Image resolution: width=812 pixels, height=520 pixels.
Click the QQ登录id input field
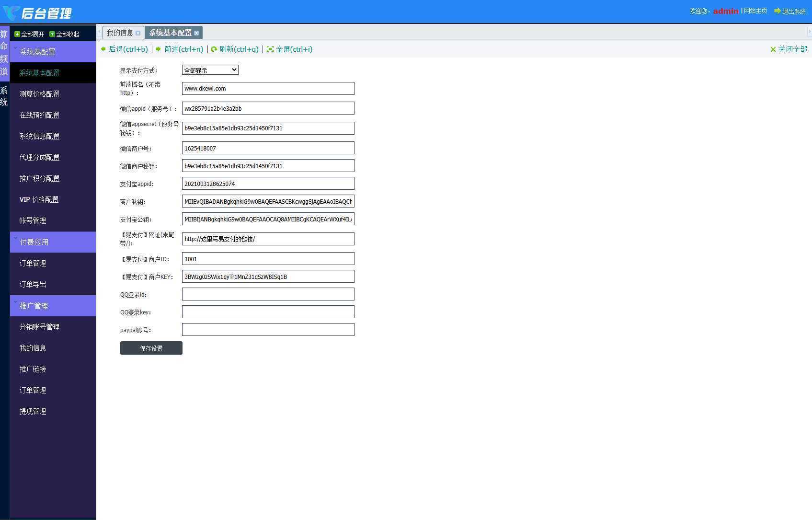click(x=268, y=294)
